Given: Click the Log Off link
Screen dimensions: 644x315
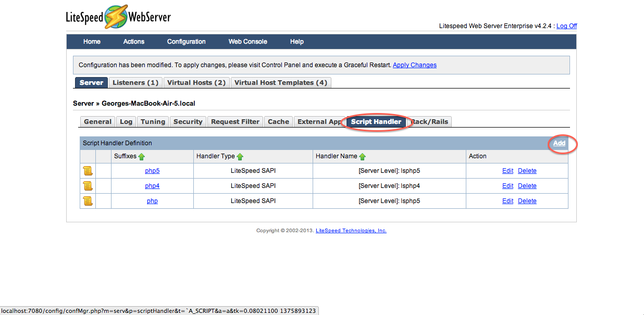Looking at the screenshot, I should [566, 26].
